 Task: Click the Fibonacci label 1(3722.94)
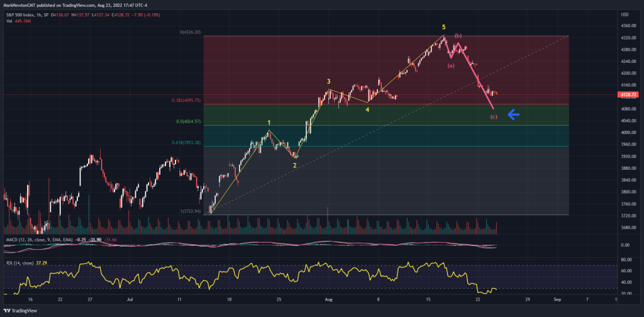pyautogui.click(x=190, y=211)
